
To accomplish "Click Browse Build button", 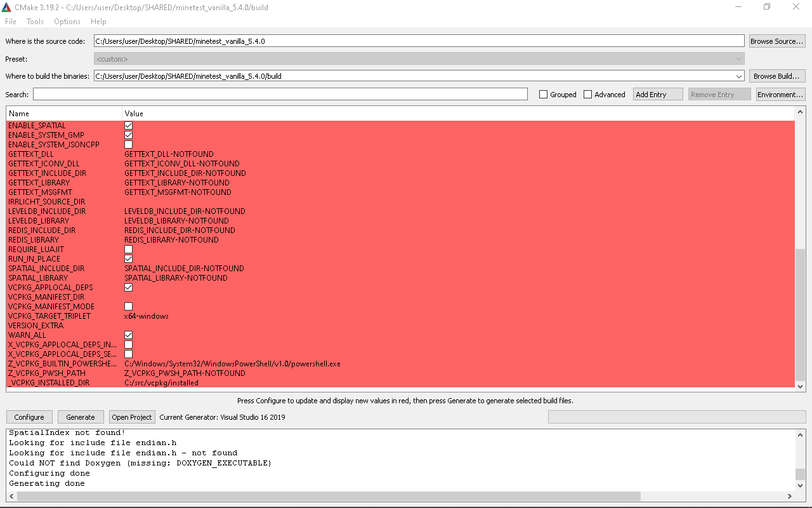I will [777, 76].
